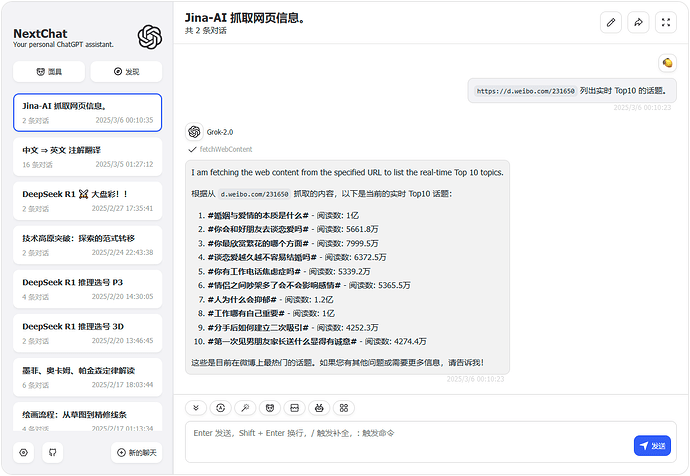Screen dimensions: 690x476
Task: Click topic 1 #婚姻与爱情的本质是什么#
Action: (x=258, y=216)
